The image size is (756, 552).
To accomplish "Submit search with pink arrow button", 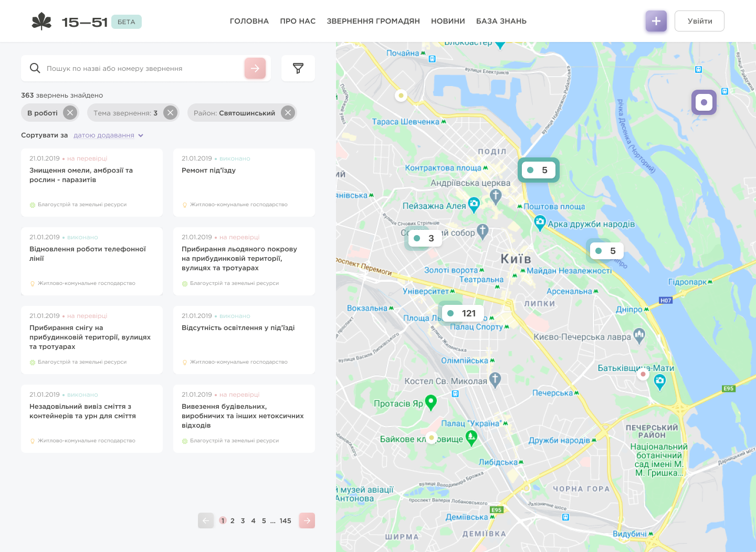I will (255, 68).
